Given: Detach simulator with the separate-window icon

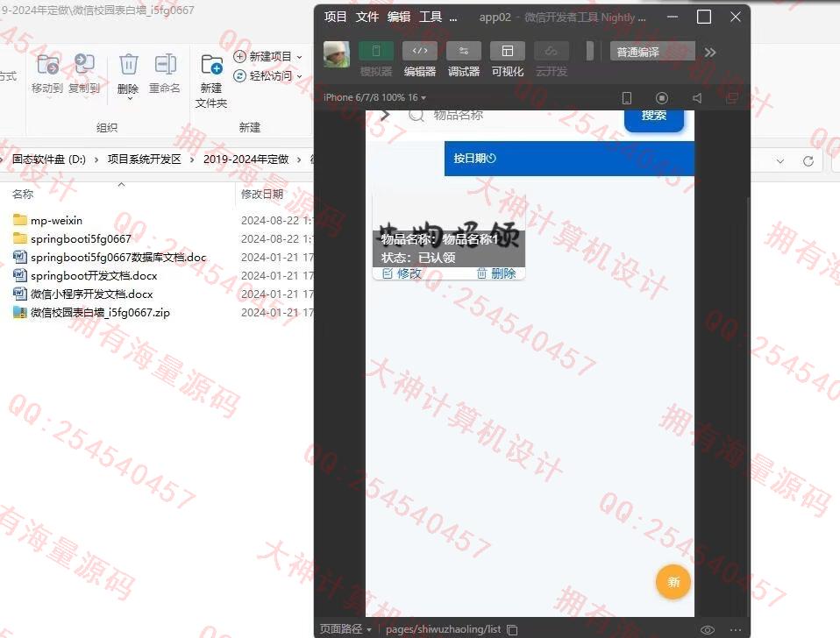Looking at the screenshot, I should click(x=732, y=98).
